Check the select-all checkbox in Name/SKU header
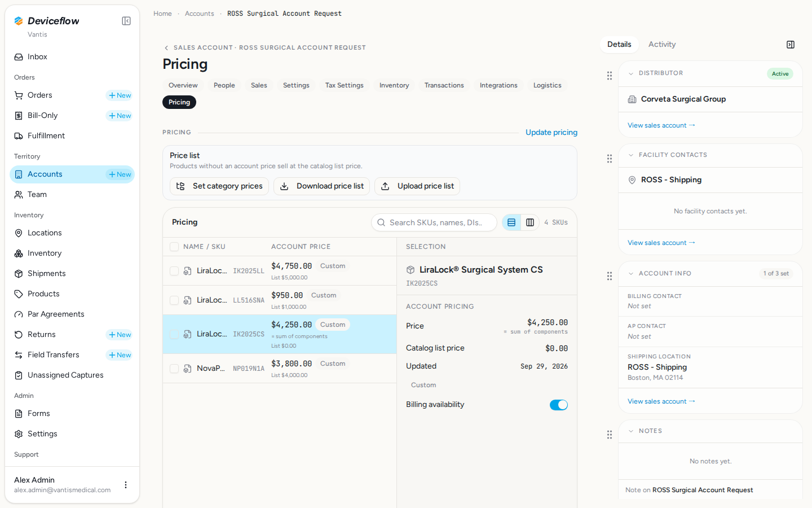 pyautogui.click(x=174, y=247)
